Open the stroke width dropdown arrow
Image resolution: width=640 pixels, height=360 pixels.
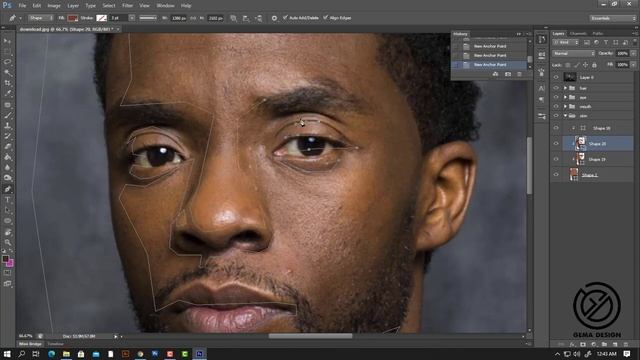point(131,18)
